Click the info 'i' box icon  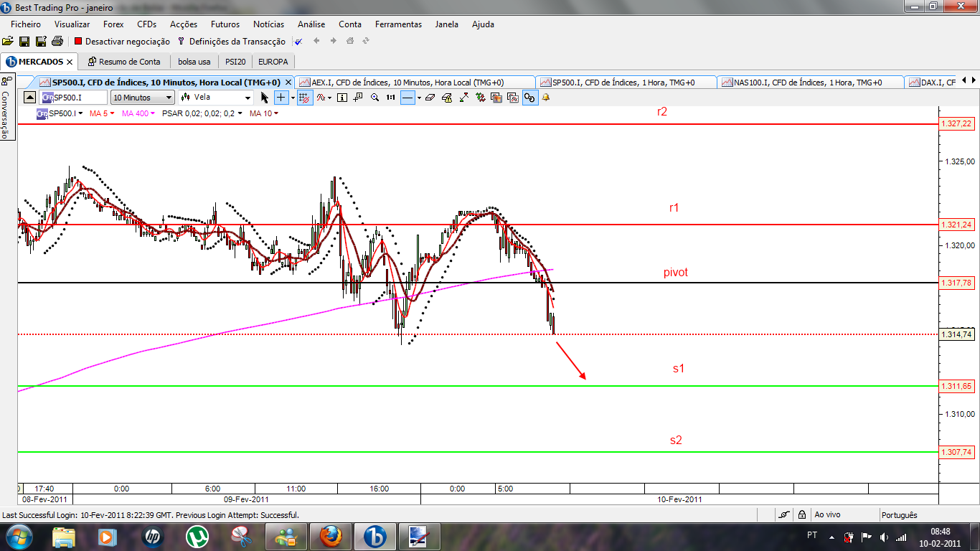341,97
